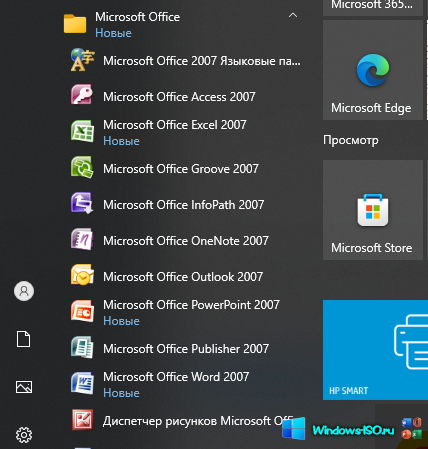Click the Microsoft Office folder icon

pos(75,24)
